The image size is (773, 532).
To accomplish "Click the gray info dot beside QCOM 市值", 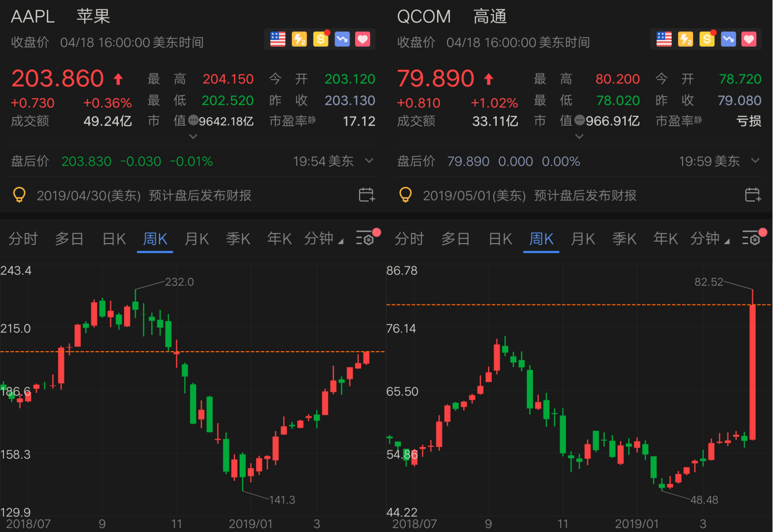I will [580, 120].
